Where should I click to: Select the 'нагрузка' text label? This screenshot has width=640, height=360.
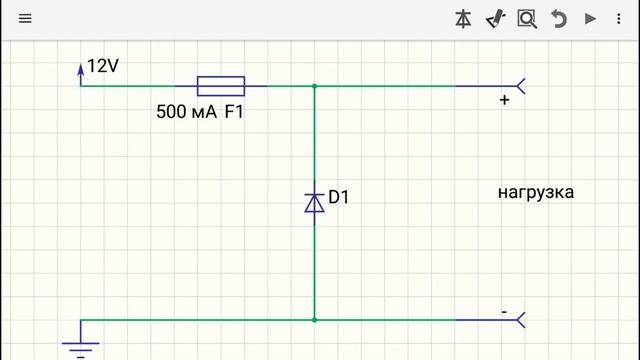pyautogui.click(x=536, y=193)
